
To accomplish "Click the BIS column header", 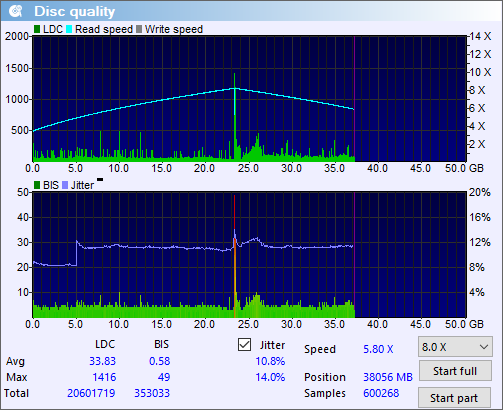I will click(162, 344).
